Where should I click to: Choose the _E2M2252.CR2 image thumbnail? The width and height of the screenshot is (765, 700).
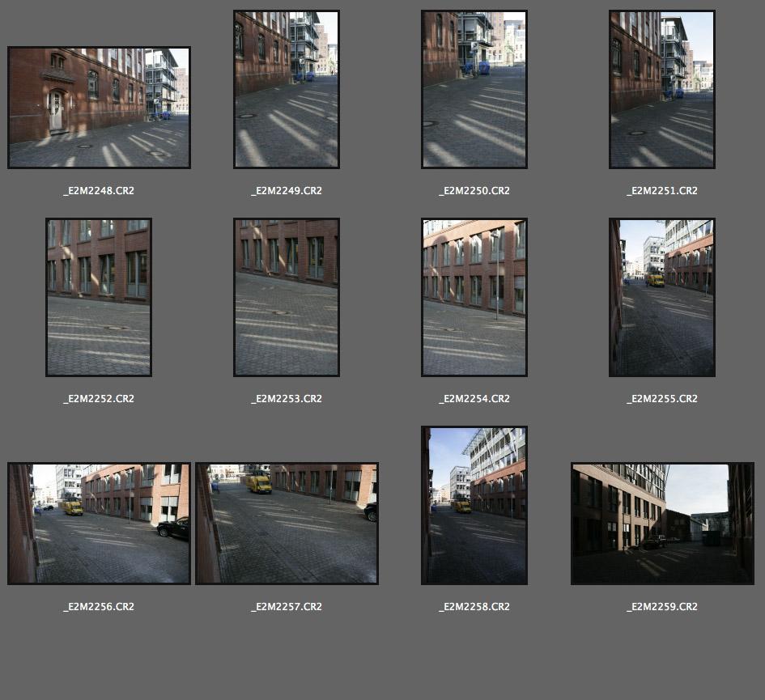[99, 297]
